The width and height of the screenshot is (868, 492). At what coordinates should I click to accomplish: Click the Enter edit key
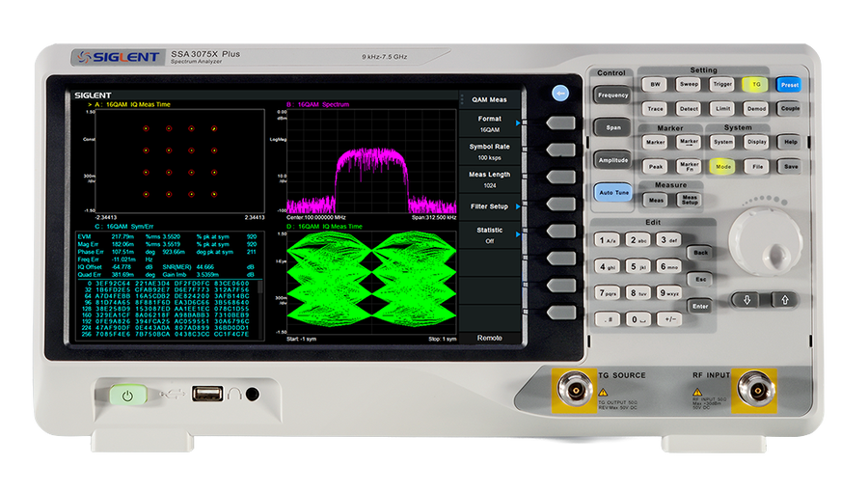tap(700, 306)
